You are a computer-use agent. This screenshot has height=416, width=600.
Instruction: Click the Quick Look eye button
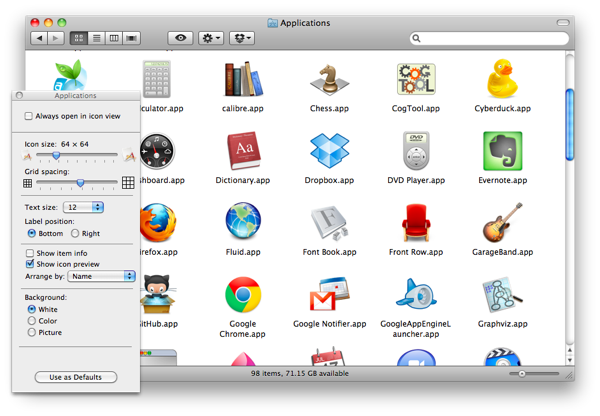click(180, 38)
